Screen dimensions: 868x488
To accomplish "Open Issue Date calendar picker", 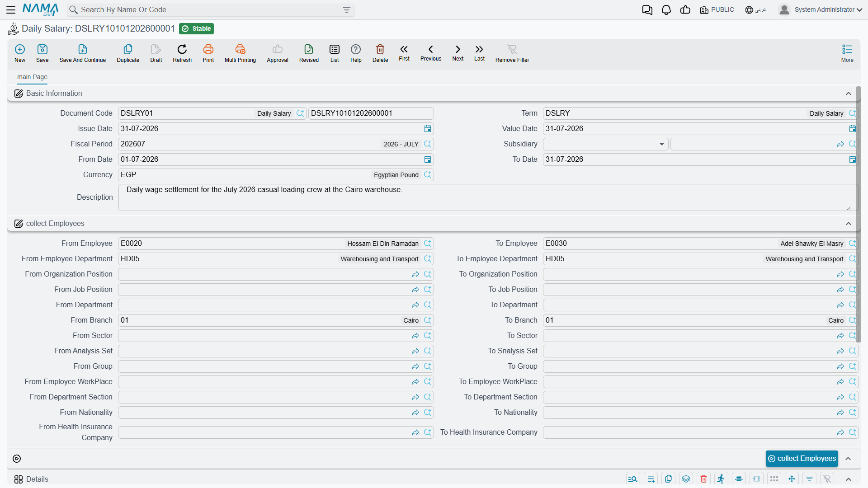I will pyautogui.click(x=428, y=129).
